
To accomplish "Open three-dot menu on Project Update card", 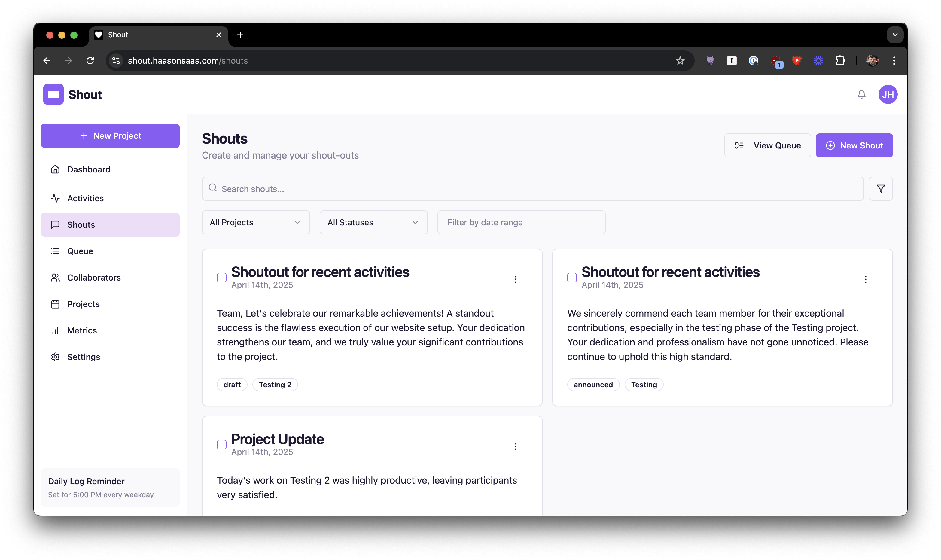I will point(515,446).
